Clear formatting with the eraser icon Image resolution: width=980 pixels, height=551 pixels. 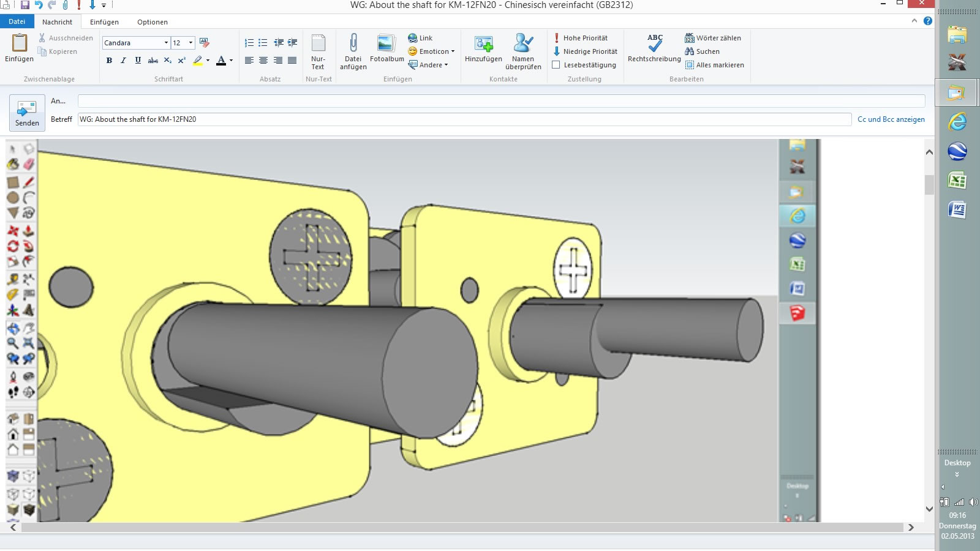[x=205, y=43]
